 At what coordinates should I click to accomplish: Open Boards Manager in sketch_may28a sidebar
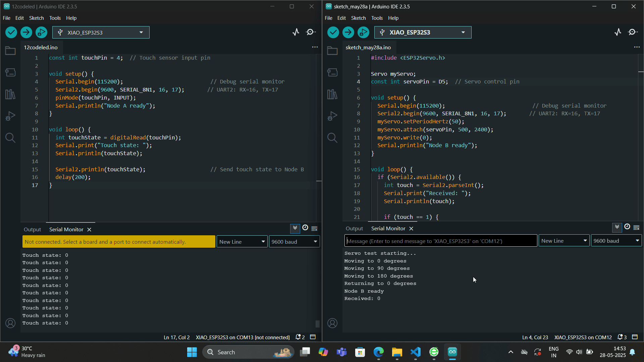coord(332,72)
